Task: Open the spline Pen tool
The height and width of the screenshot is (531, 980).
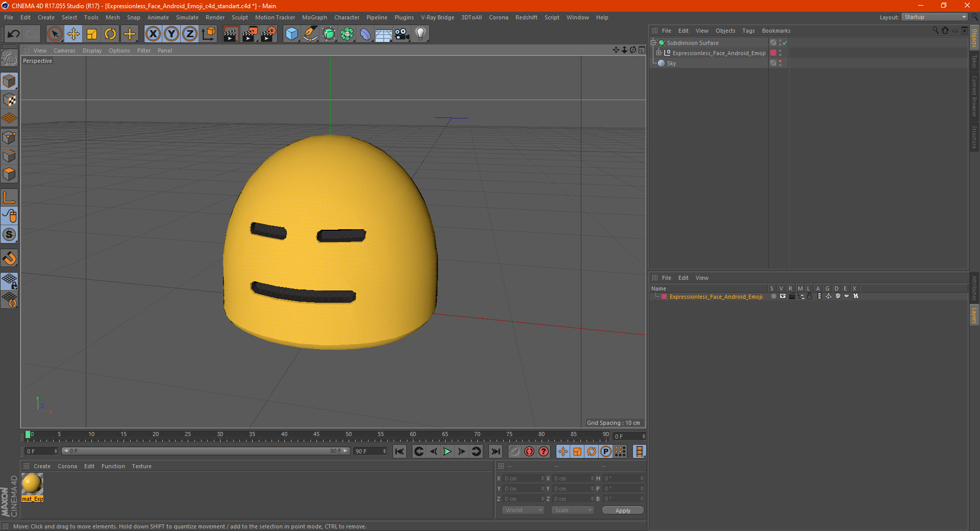Action: pos(310,34)
